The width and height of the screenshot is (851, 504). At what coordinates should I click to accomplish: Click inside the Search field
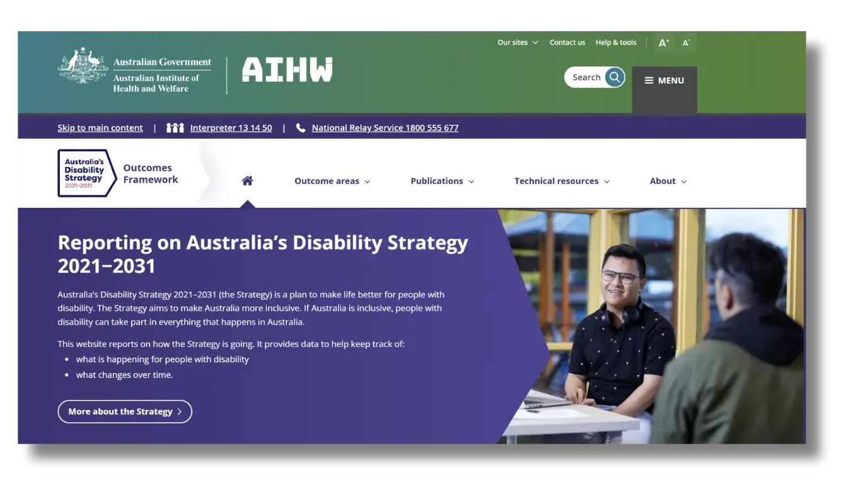point(586,77)
